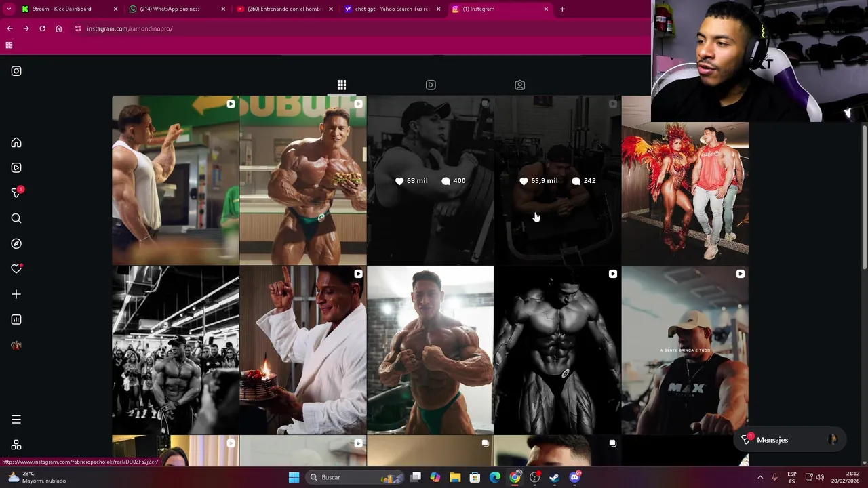This screenshot has height=488, width=868.
Task: Expand the browser tab search dropdown
Action: tap(9, 9)
